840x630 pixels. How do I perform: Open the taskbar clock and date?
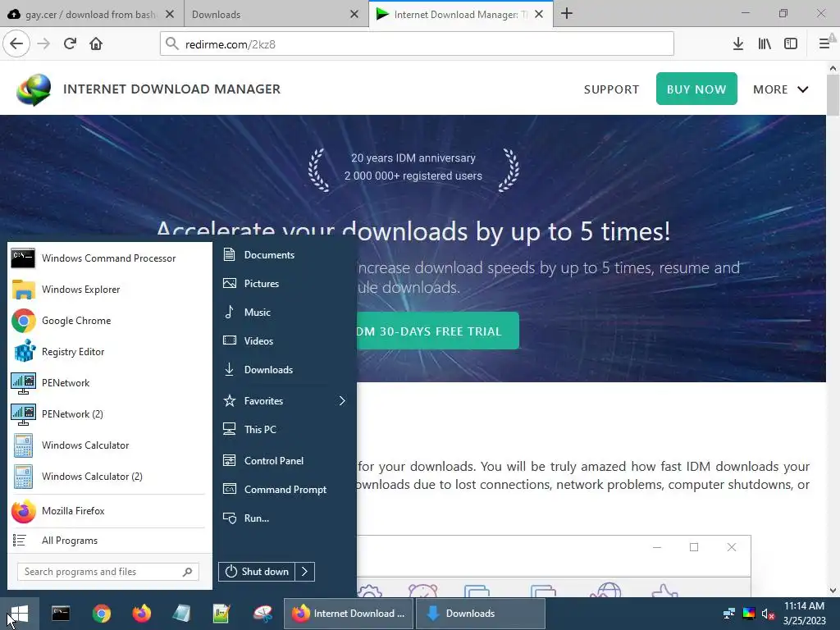coord(804,614)
